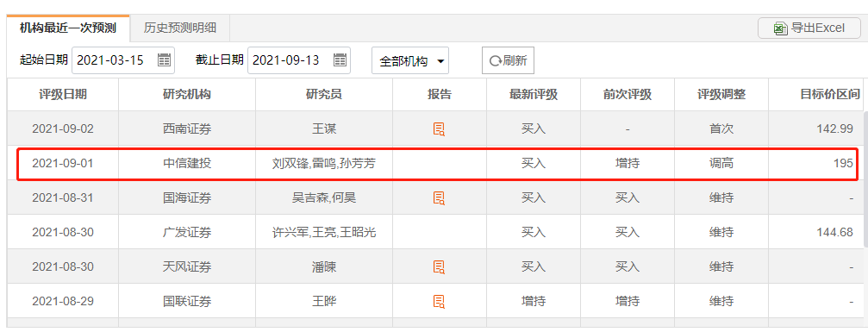Open report icon for 国联证券 row
The image size is (868, 332).
click(x=439, y=302)
